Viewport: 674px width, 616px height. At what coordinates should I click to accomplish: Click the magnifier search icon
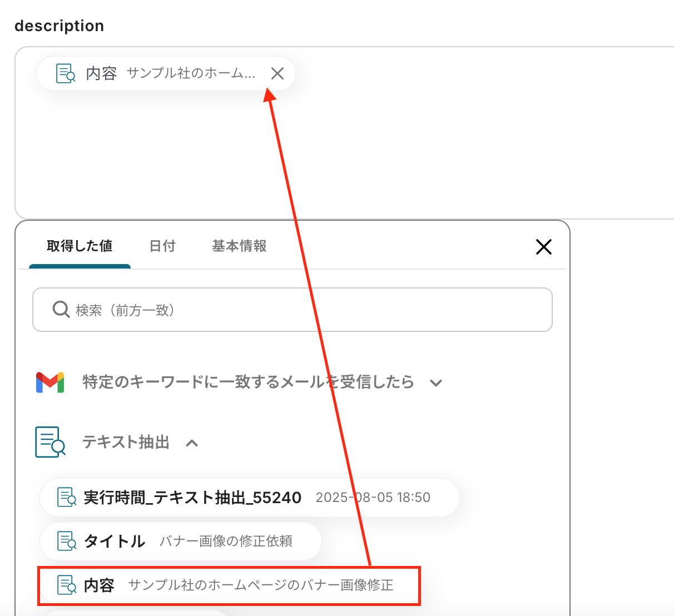pyautogui.click(x=61, y=309)
